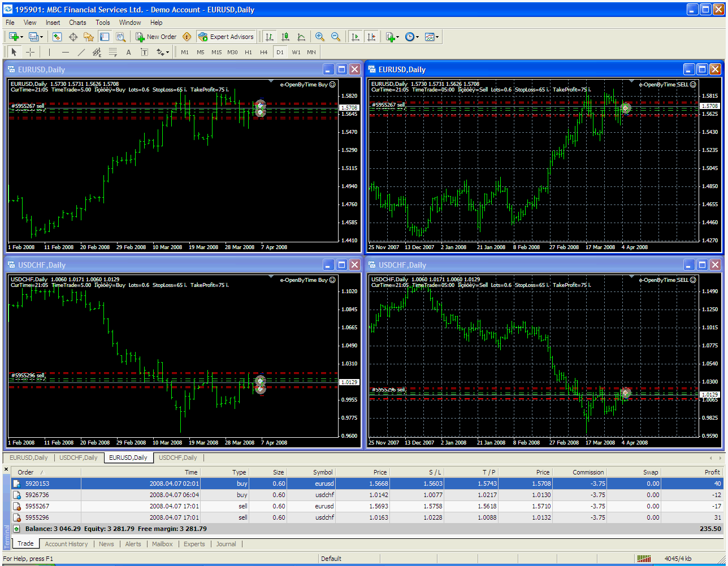728x566 pixels.
Task: Open the Charts menu
Action: pos(77,23)
